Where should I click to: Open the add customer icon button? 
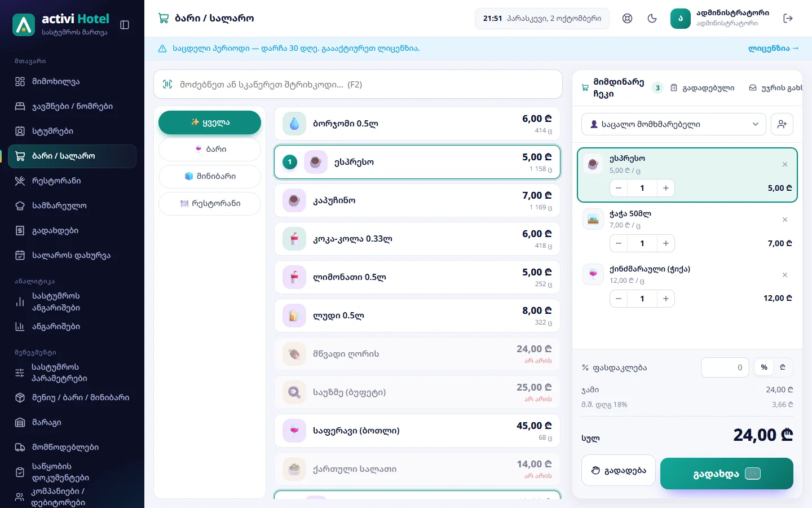[x=782, y=124]
